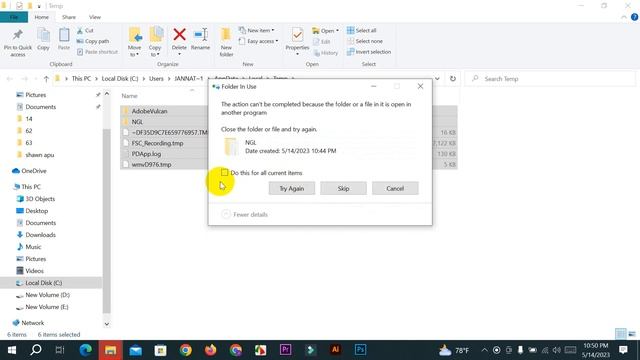This screenshot has height=360, width=640.
Task: Open Videos in the navigation pane
Action: pyautogui.click(x=34, y=271)
